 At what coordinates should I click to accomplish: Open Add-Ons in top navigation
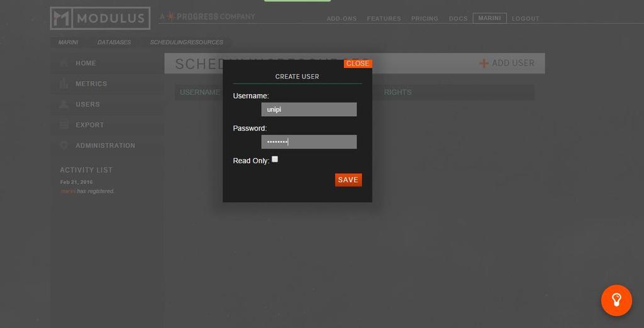tap(341, 18)
